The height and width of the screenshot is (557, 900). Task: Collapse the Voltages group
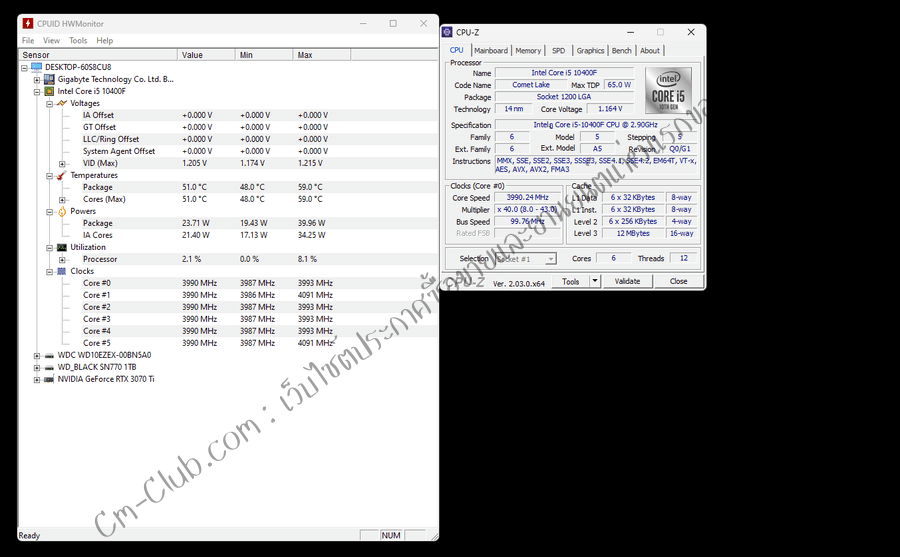coord(49,104)
